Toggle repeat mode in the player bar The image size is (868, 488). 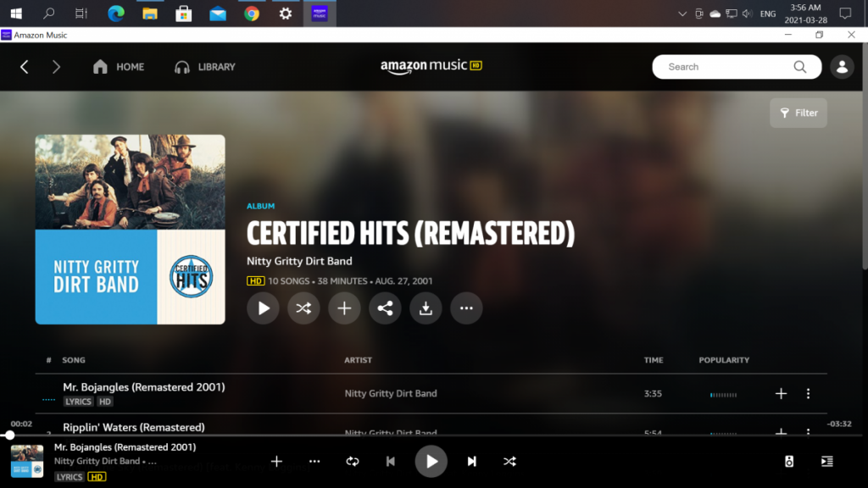353,462
